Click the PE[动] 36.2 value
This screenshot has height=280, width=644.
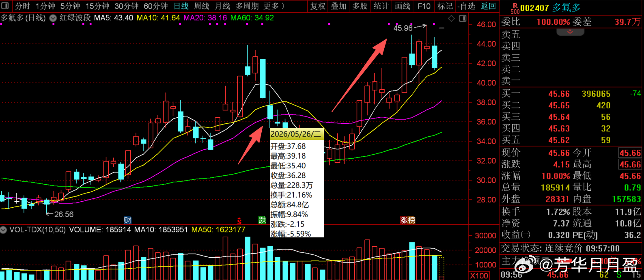(633, 235)
